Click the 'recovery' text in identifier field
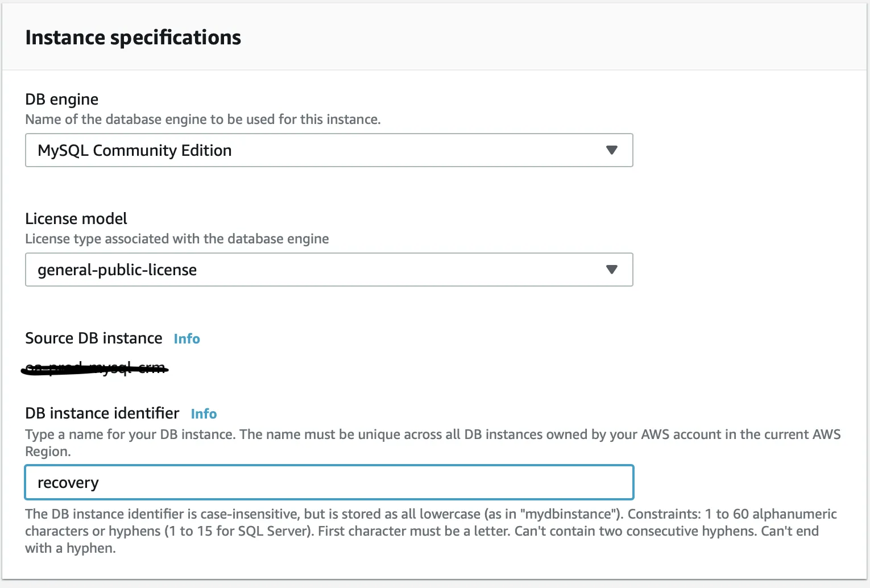This screenshot has width=870, height=588. (68, 483)
